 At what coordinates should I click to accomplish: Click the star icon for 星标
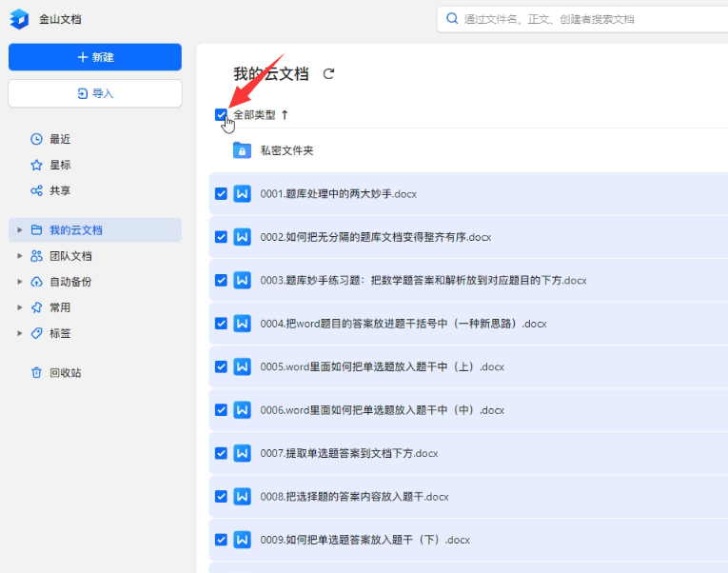[36, 165]
